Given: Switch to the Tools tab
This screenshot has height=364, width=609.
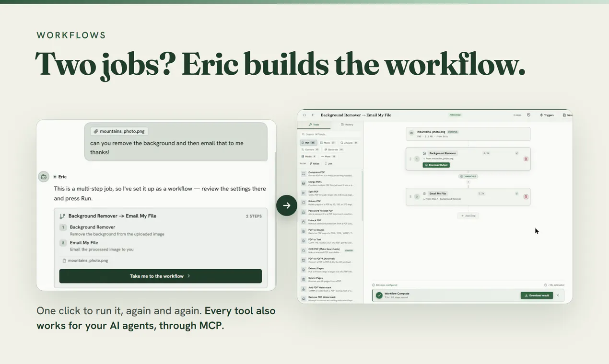Looking at the screenshot, I should pos(314,125).
